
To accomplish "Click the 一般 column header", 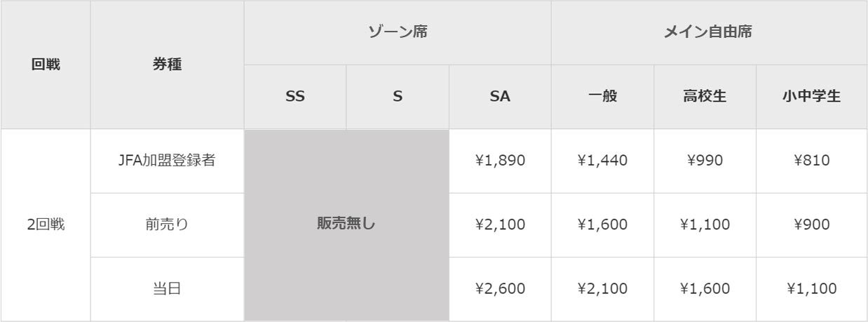I will (x=602, y=98).
